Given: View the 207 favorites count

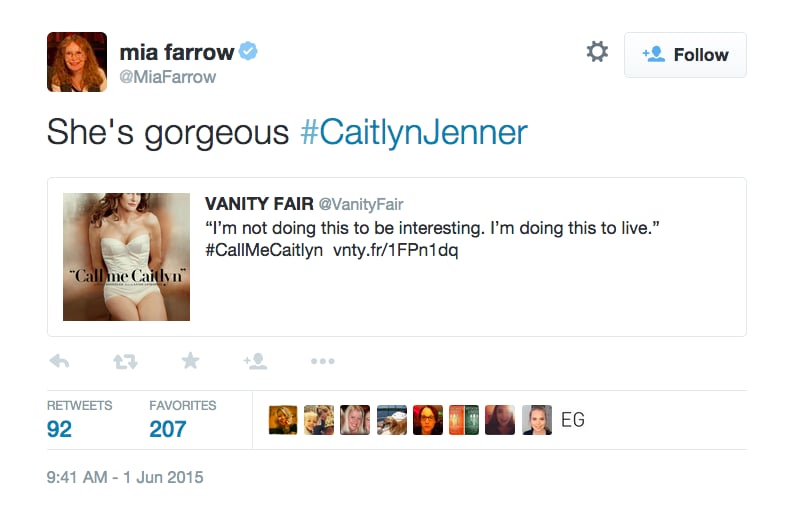Looking at the screenshot, I should (168, 429).
